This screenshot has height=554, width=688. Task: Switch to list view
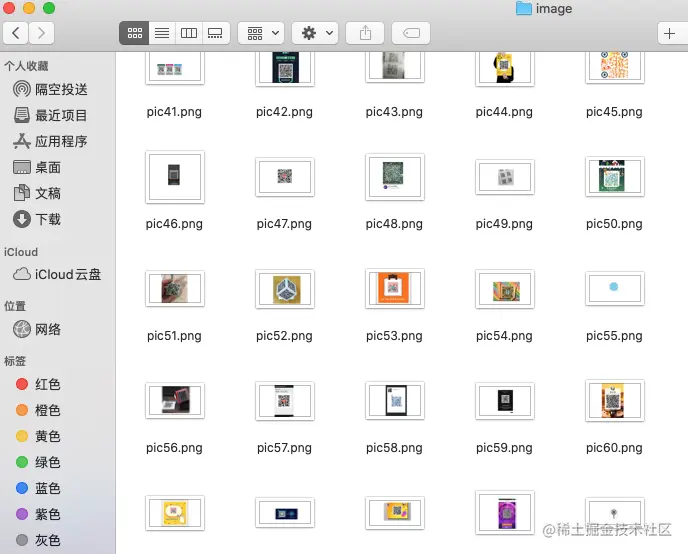tap(162, 33)
